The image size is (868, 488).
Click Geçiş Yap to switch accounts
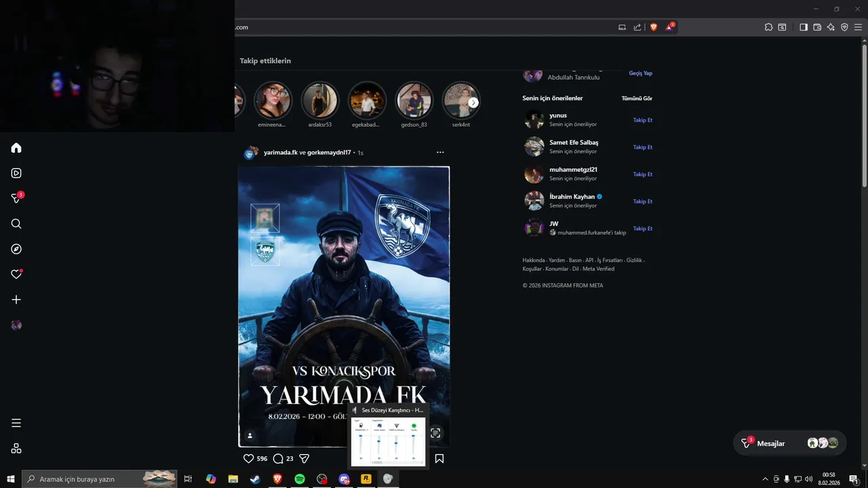640,73
